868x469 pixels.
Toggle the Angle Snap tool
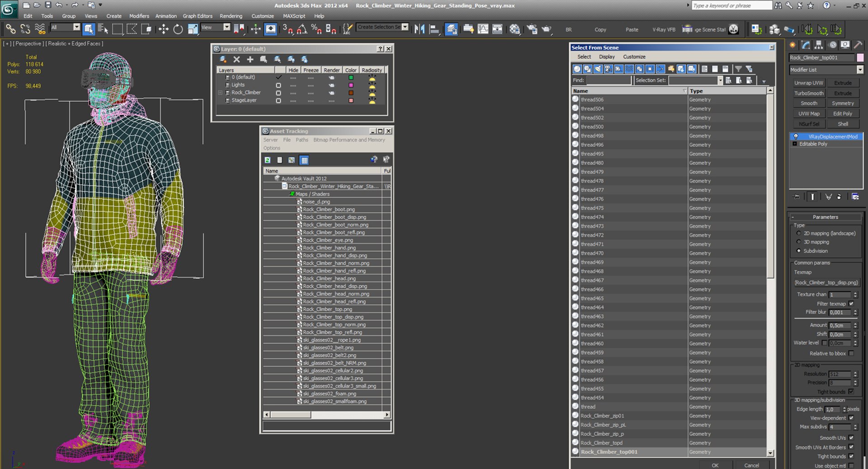click(302, 29)
